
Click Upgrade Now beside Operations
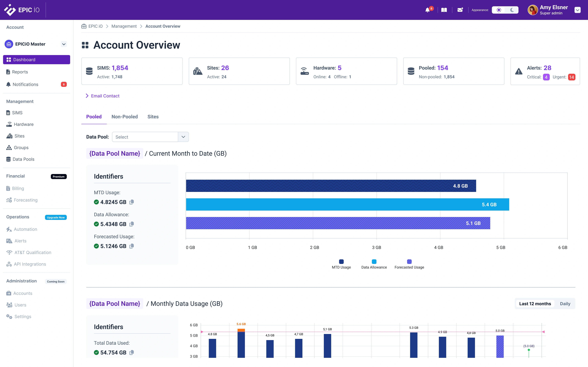(56, 217)
